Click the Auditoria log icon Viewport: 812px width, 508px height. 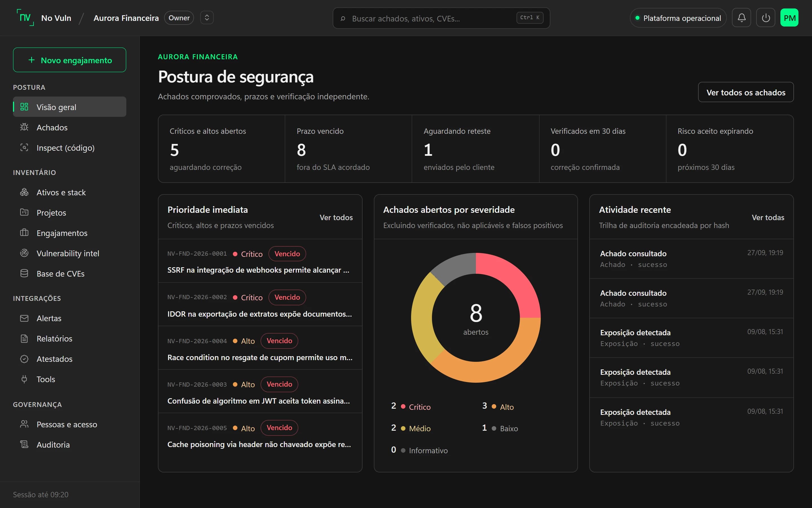[x=24, y=444]
